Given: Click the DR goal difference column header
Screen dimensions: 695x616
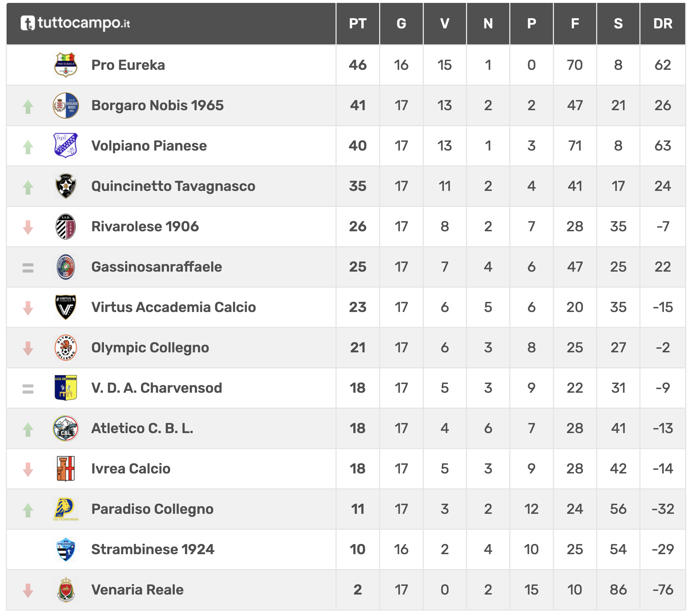Looking at the screenshot, I should coord(663,24).
